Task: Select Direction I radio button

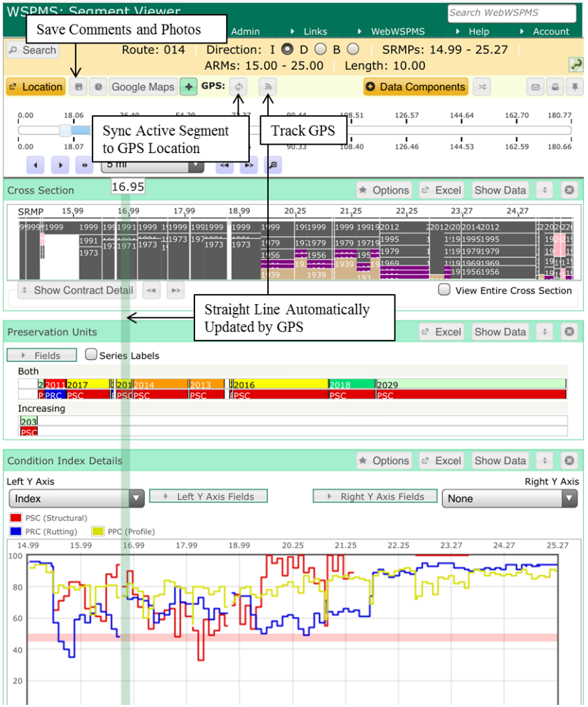Action: pos(287,48)
